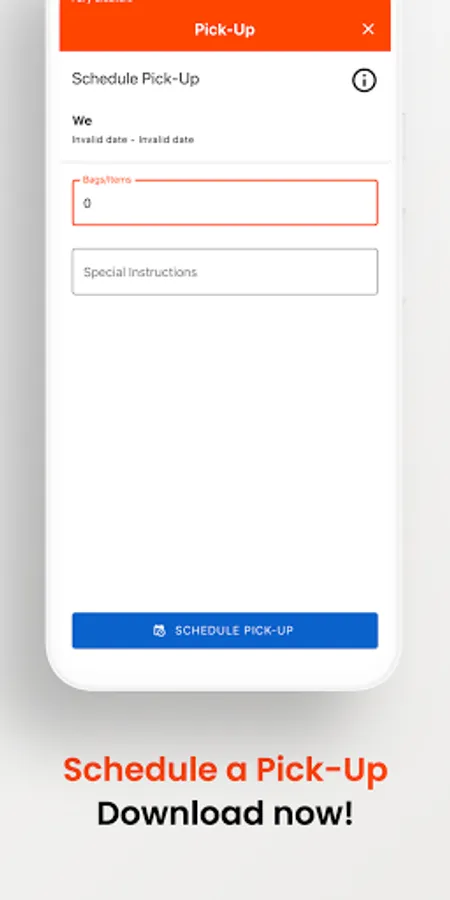Viewport: 450px width, 900px height.
Task: Select the 0 value in Bags/Items
Action: point(87,203)
